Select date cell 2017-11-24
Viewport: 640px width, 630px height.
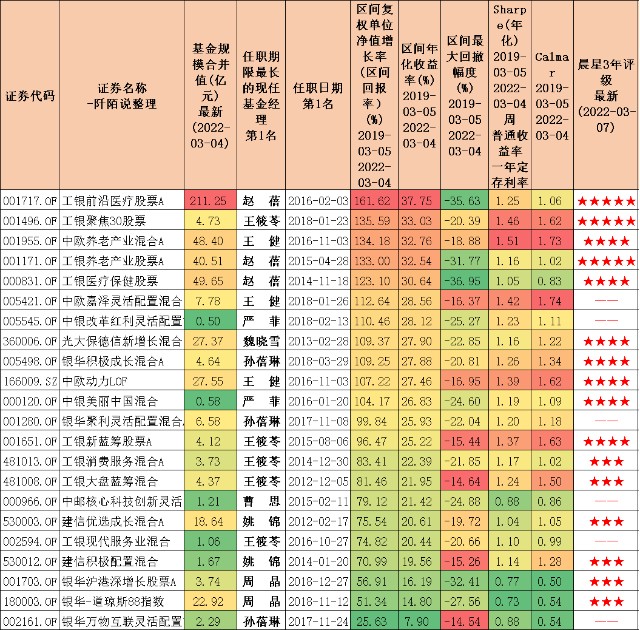[x=318, y=621]
